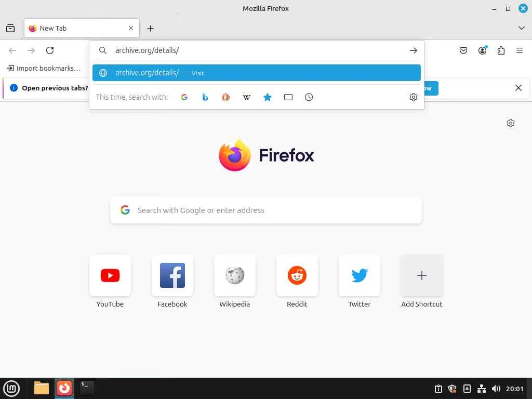Visit the archive.org/details/ suggestion
This screenshot has height=399, width=532.
point(257,73)
